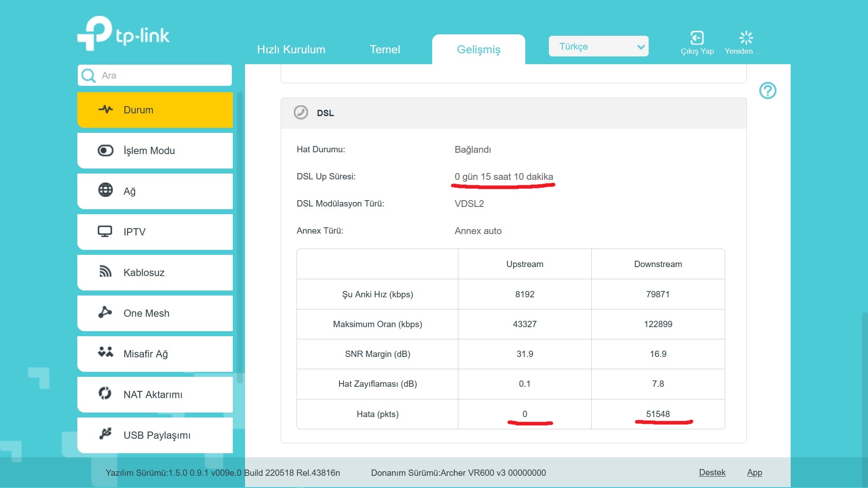868x488 pixels.
Task: Switch to Hızlı Kurulum tab
Action: (291, 50)
